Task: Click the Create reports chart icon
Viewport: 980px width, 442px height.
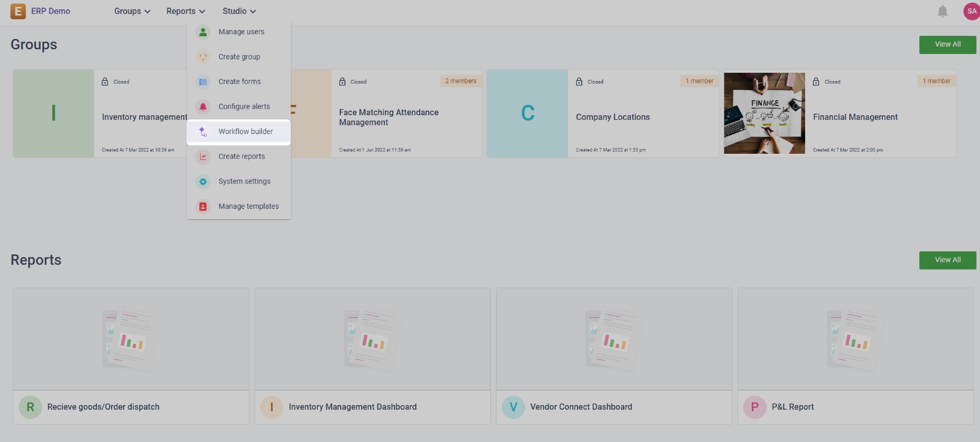Action: click(x=203, y=157)
